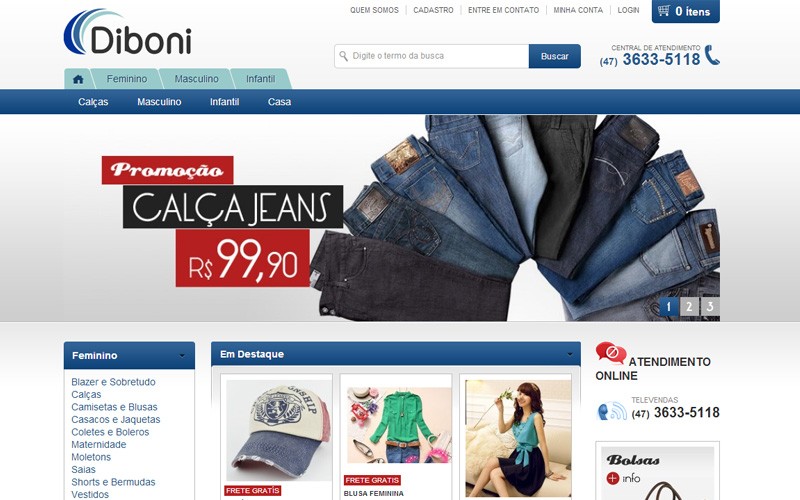Viewport: 800px width, 500px height.
Task: Open the baseball cap product thumbnail
Action: click(x=279, y=429)
